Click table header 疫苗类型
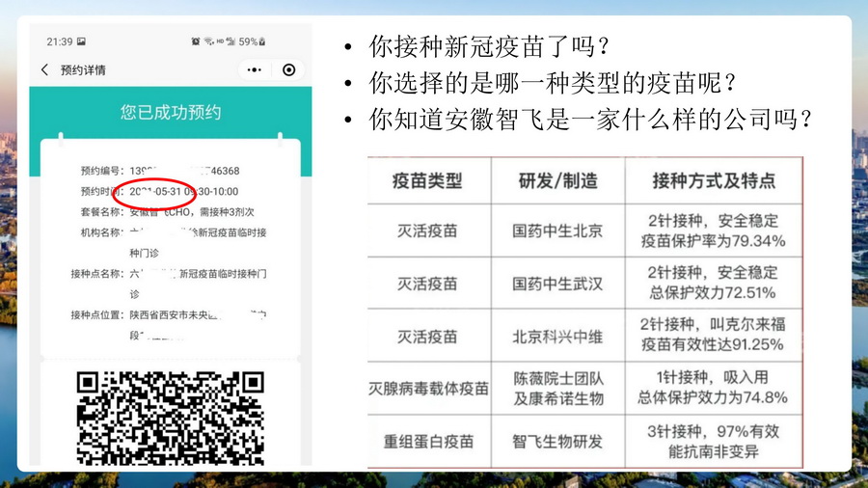 [427, 181]
